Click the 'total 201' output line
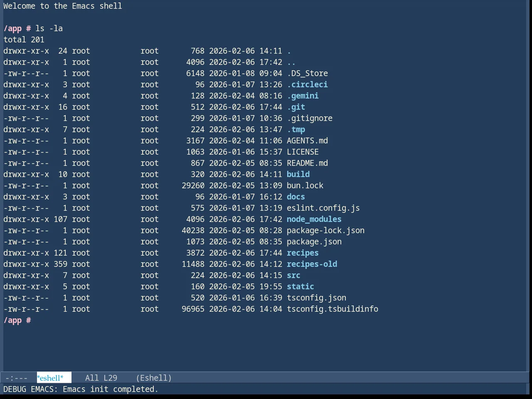Image resolution: width=532 pixels, height=399 pixels. click(x=24, y=39)
